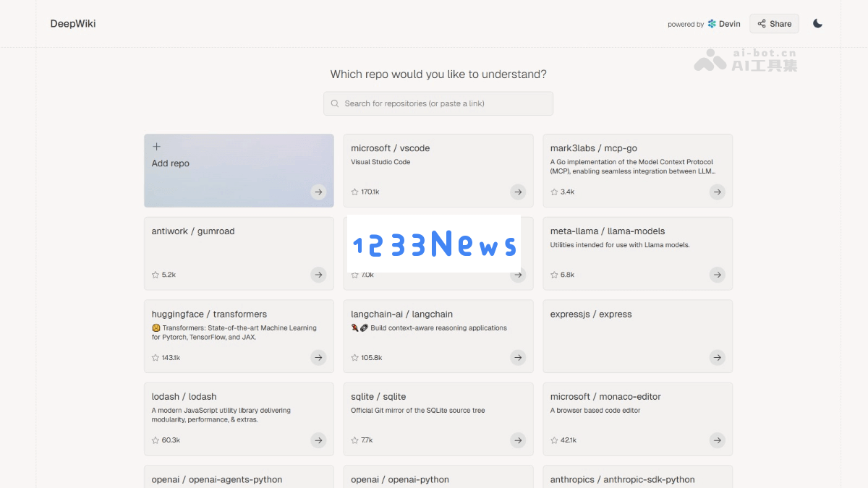Click the 42.1k star count
868x488 pixels.
pos(569,440)
